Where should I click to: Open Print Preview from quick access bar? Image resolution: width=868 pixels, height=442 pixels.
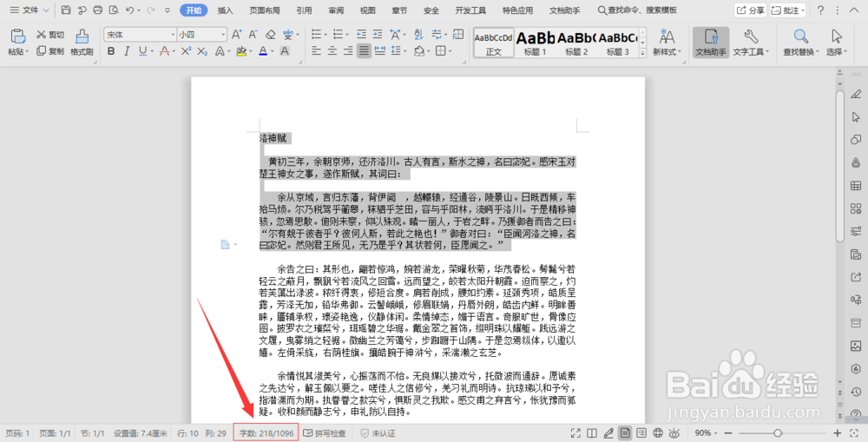pyautogui.click(x=114, y=10)
